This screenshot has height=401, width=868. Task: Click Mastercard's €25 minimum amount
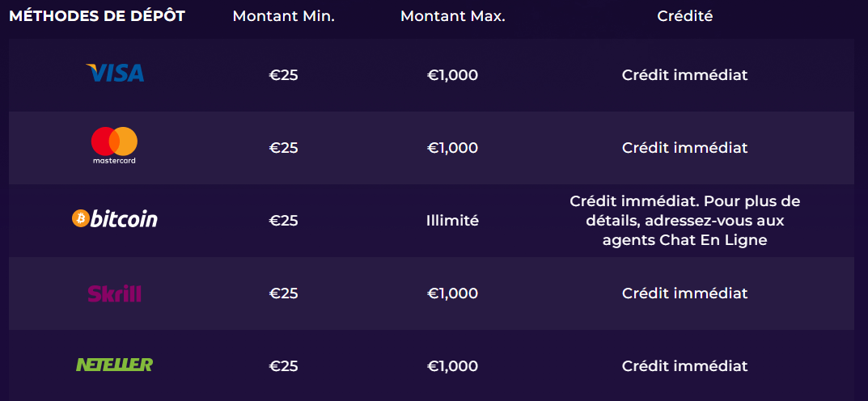283,148
